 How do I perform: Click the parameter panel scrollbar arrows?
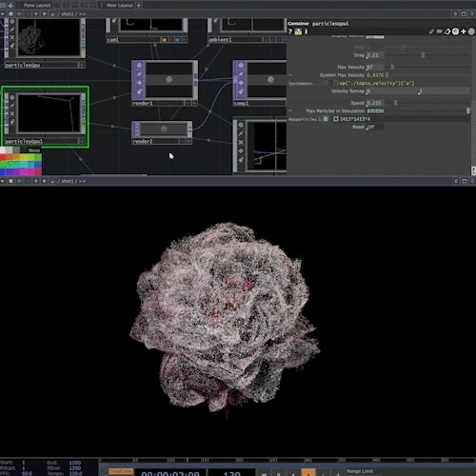coord(473,170)
